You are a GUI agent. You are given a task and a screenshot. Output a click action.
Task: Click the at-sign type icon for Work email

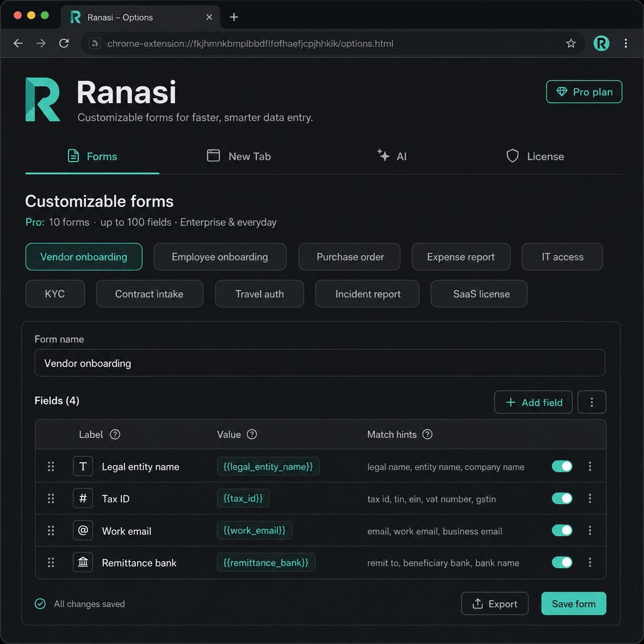(x=83, y=530)
